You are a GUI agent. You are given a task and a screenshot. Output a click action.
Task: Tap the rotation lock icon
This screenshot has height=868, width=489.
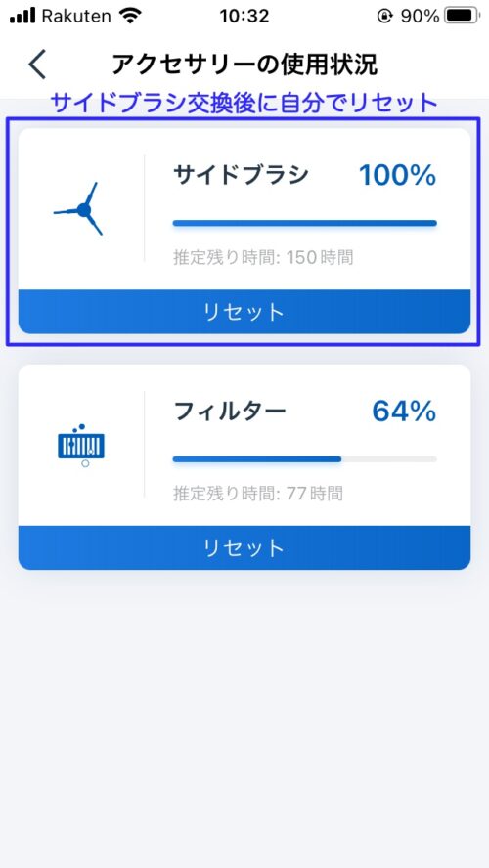point(383,17)
